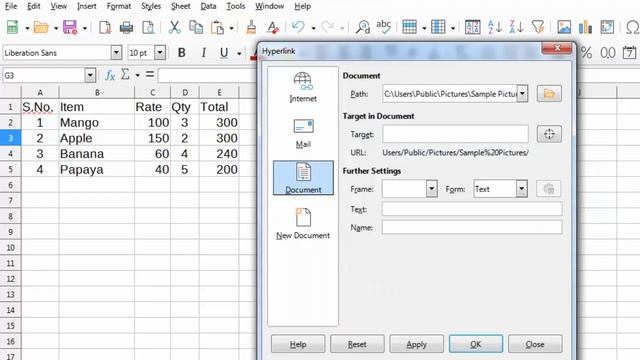Expand the Path dropdown list
Screen dimensions: 640x360
click(x=522, y=93)
